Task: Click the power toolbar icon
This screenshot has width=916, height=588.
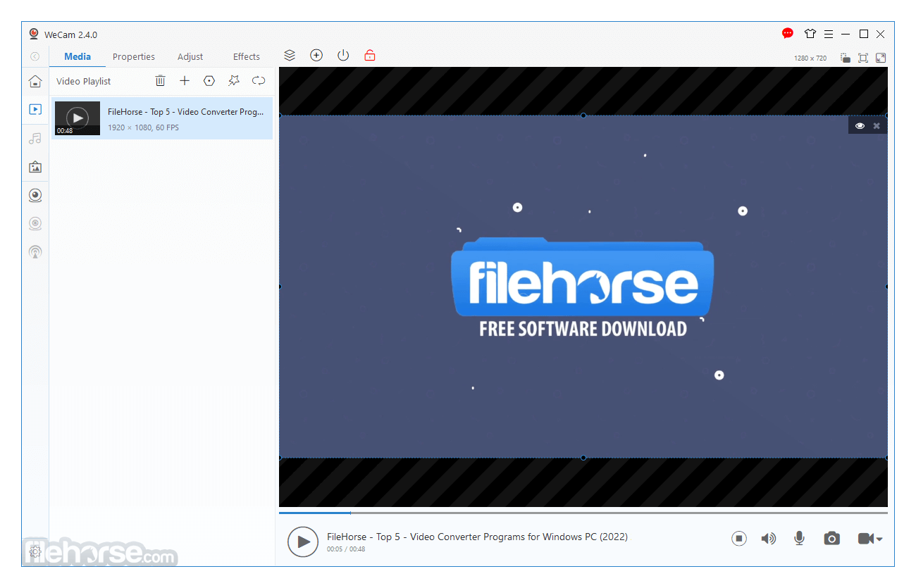Action: (x=343, y=55)
